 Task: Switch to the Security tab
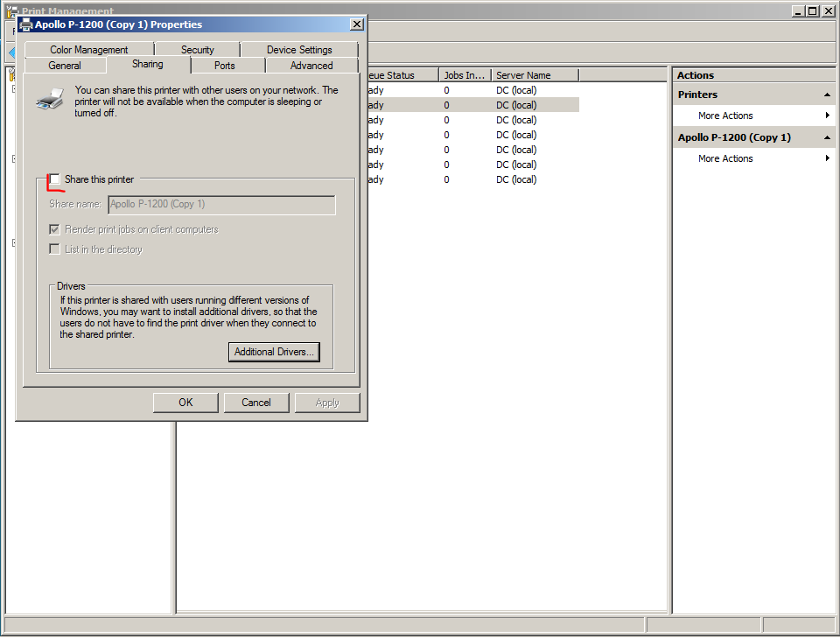point(197,49)
